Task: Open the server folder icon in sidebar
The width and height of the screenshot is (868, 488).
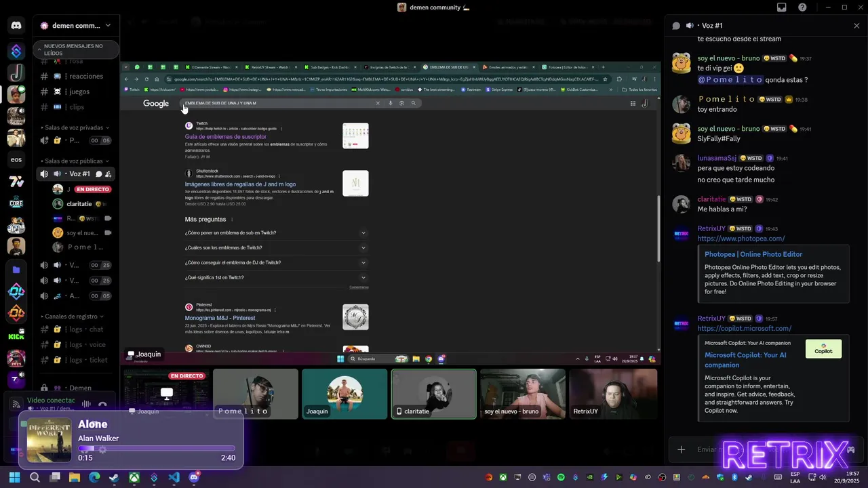Action: (x=16, y=269)
